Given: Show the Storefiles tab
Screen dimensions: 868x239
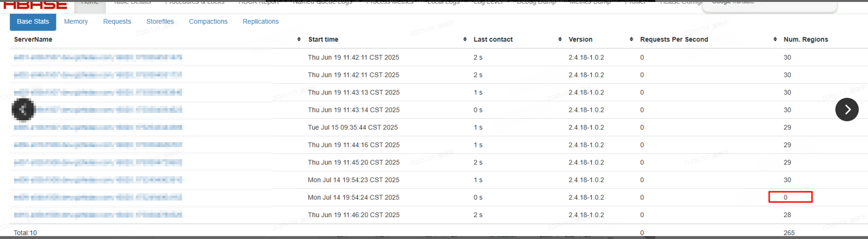Looking at the screenshot, I should (160, 21).
